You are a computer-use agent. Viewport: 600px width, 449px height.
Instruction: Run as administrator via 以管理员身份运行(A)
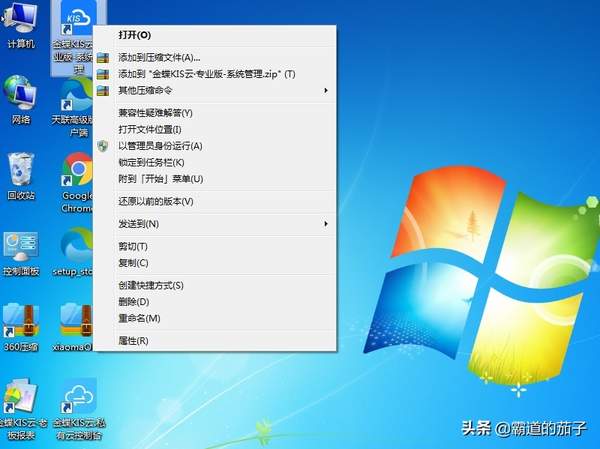point(215,146)
